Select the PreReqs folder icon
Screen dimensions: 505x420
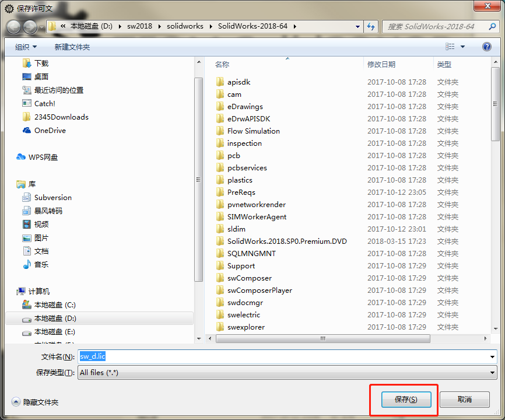click(x=220, y=192)
